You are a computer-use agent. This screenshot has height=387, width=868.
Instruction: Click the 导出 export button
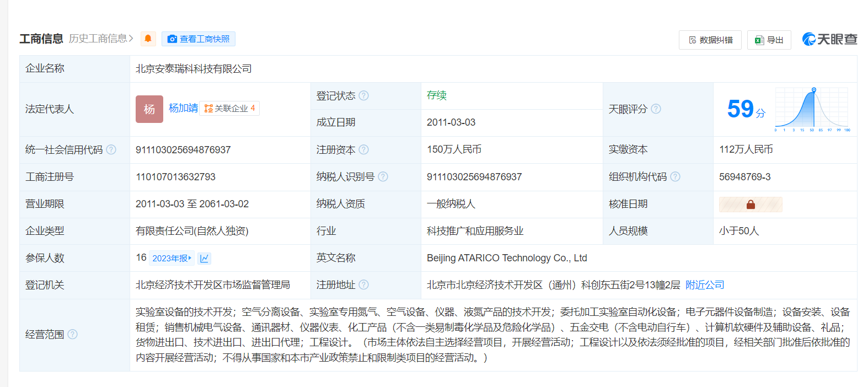pyautogui.click(x=769, y=40)
